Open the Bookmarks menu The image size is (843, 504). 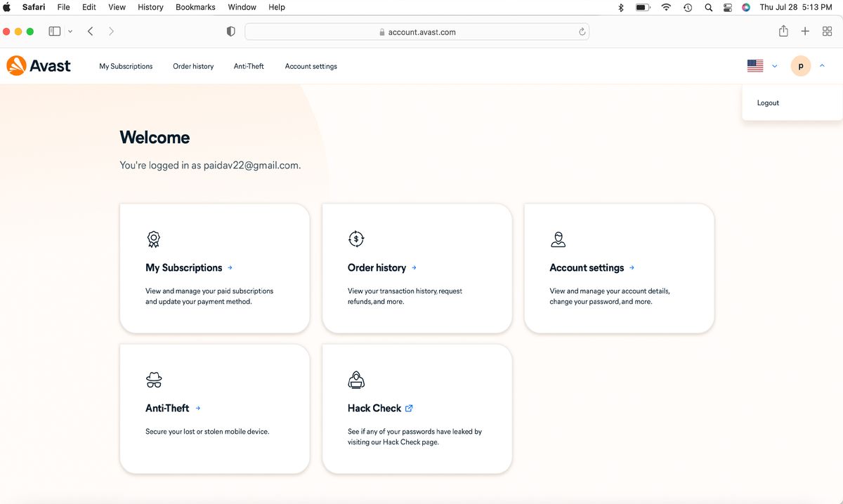tap(195, 7)
